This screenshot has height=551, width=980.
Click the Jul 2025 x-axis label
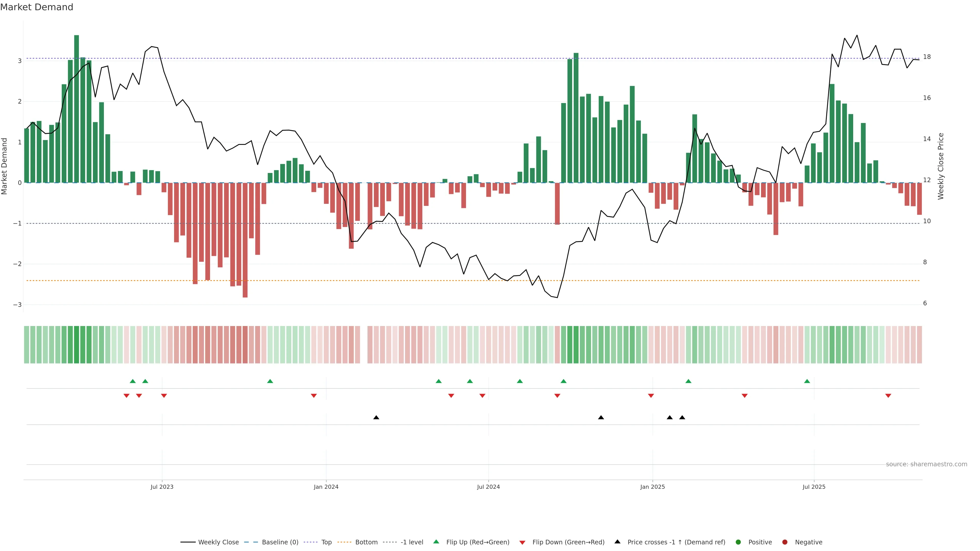tap(814, 487)
